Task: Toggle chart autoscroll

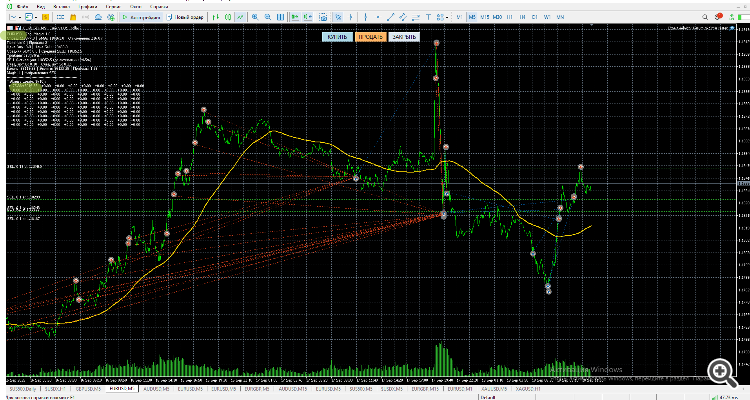Action: pos(295,17)
